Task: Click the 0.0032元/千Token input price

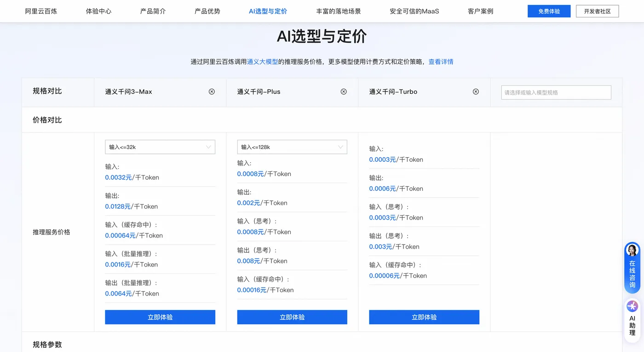Action: tap(132, 177)
